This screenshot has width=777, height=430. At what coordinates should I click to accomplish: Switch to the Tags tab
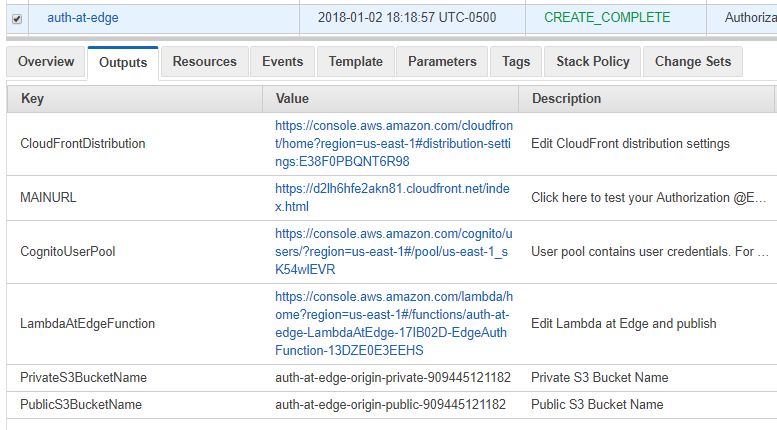(516, 61)
